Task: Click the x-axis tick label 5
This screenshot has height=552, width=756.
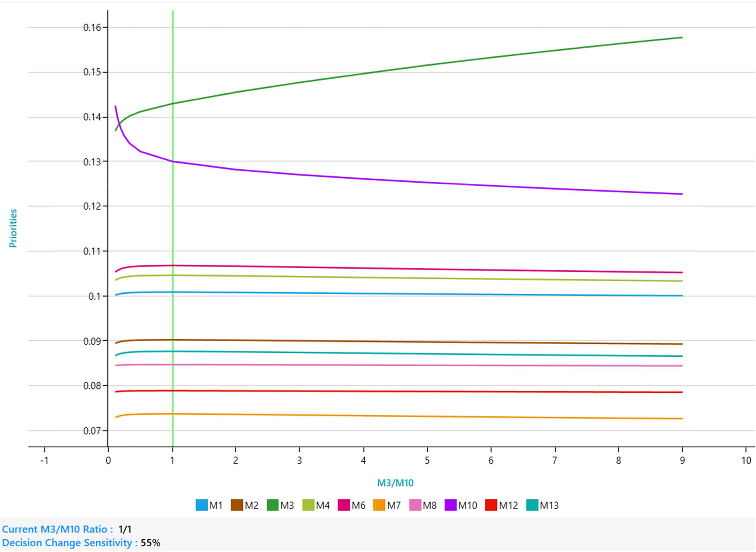Action: coord(427,460)
